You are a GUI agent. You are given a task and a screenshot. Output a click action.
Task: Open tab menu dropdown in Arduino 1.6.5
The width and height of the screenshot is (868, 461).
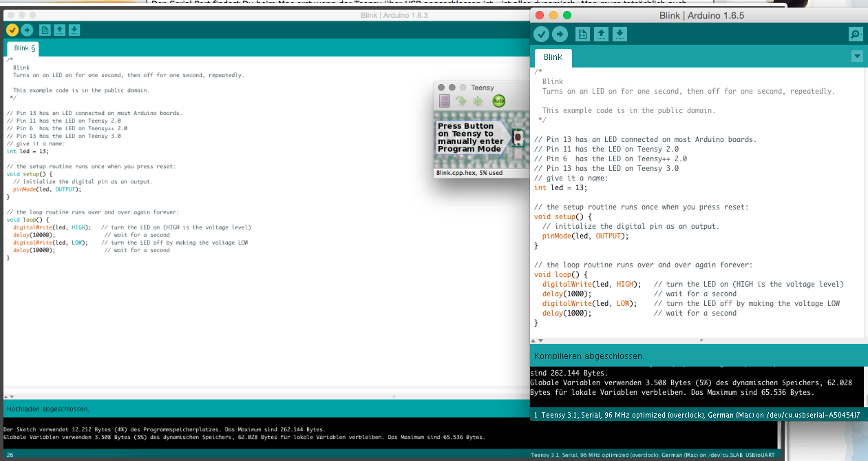click(x=857, y=56)
